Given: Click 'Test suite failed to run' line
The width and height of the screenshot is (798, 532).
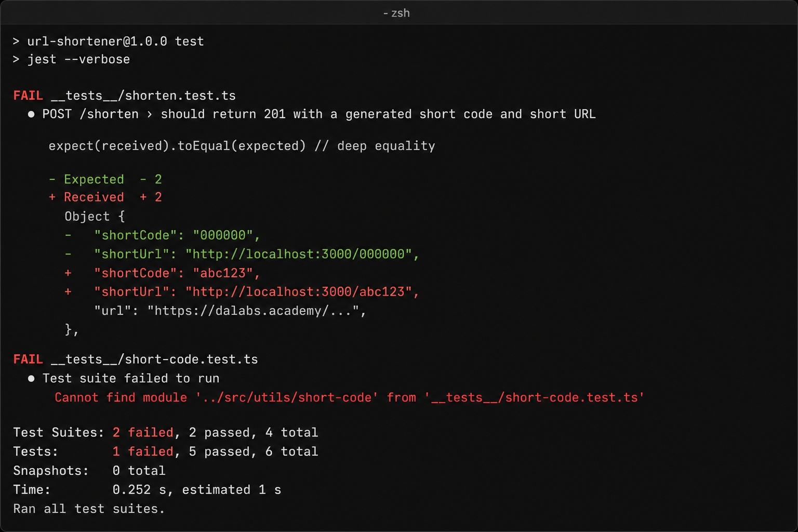Looking at the screenshot, I should [124, 378].
